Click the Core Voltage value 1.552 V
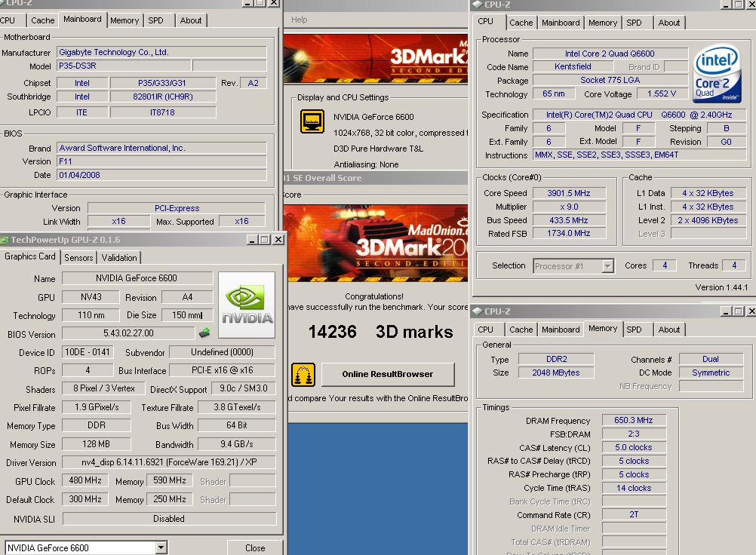The image size is (756, 555). pos(662,94)
